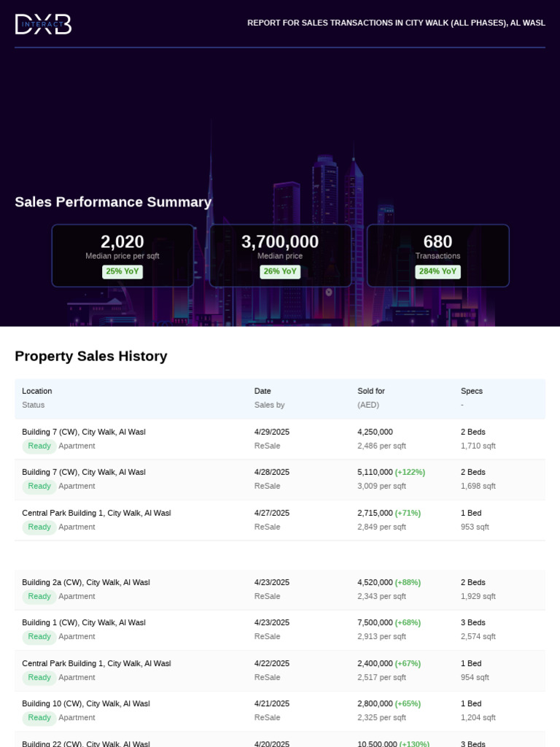The height and width of the screenshot is (747, 560).
Task: Click the Ready badge for Building 1 (CW)
Action: (x=39, y=637)
